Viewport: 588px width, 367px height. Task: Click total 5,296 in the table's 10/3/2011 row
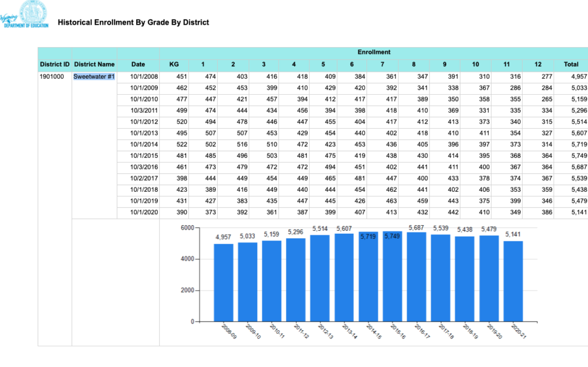579,110
